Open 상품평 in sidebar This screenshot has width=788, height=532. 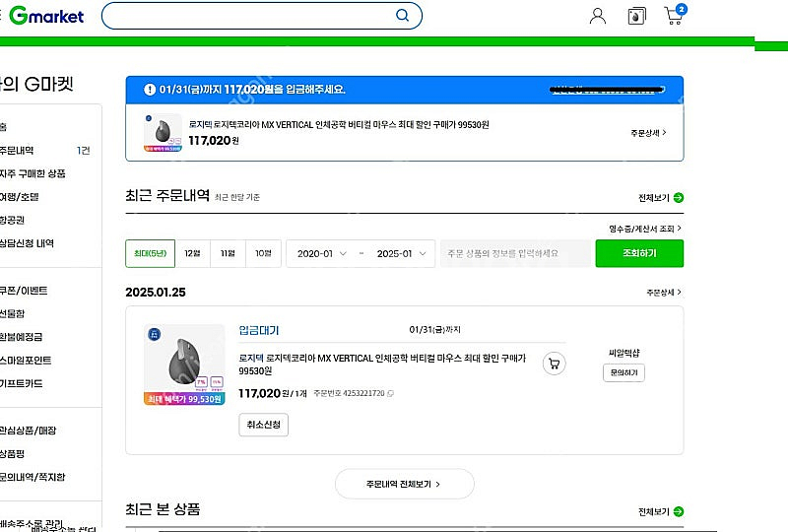pyautogui.click(x=12, y=453)
